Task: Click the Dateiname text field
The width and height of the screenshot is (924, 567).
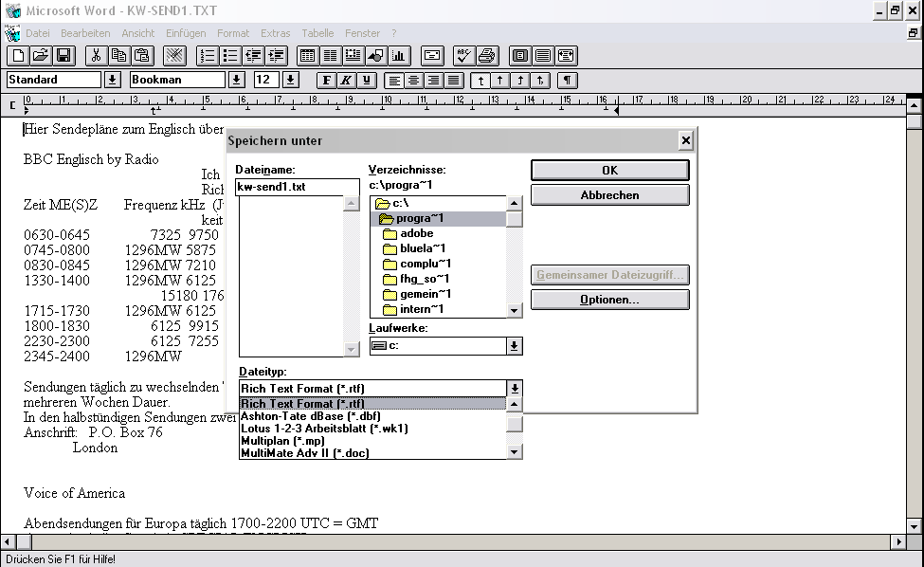Action: point(297,188)
